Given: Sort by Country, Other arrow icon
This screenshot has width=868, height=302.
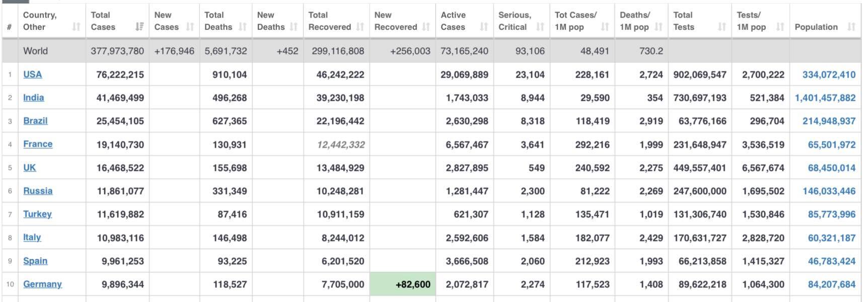Looking at the screenshot, I should (x=76, y=27).
